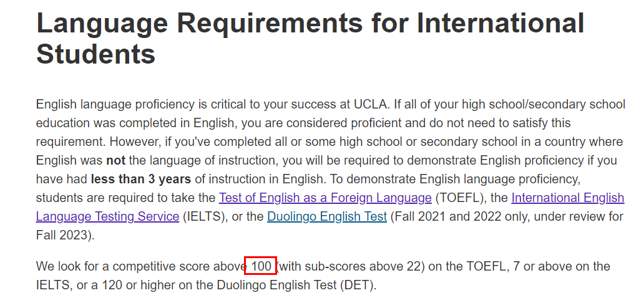This screenshot has height=303, width=644.
Task: Click the Language Testing Service link portion
Action: point(107,216)
